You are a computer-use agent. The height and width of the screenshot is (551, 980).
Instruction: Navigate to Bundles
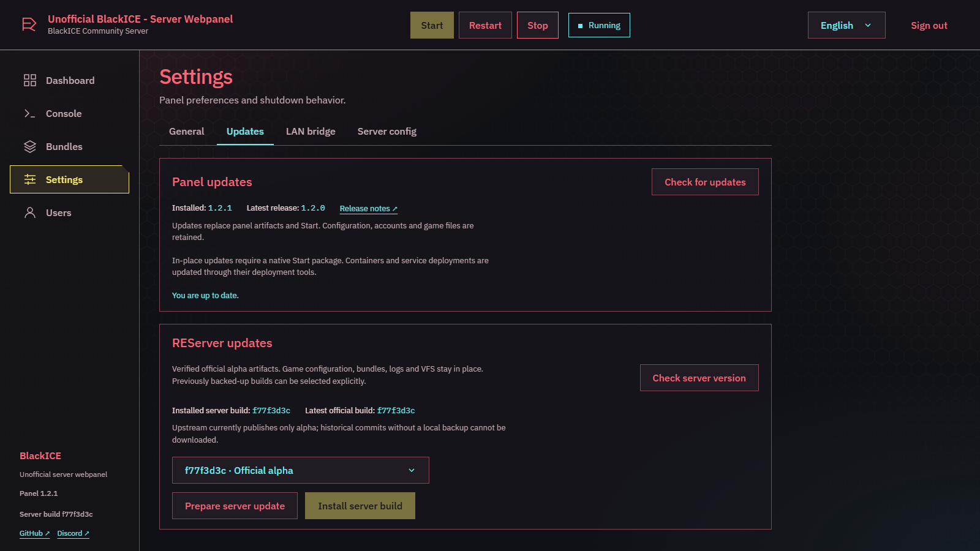tap(69, 146)
